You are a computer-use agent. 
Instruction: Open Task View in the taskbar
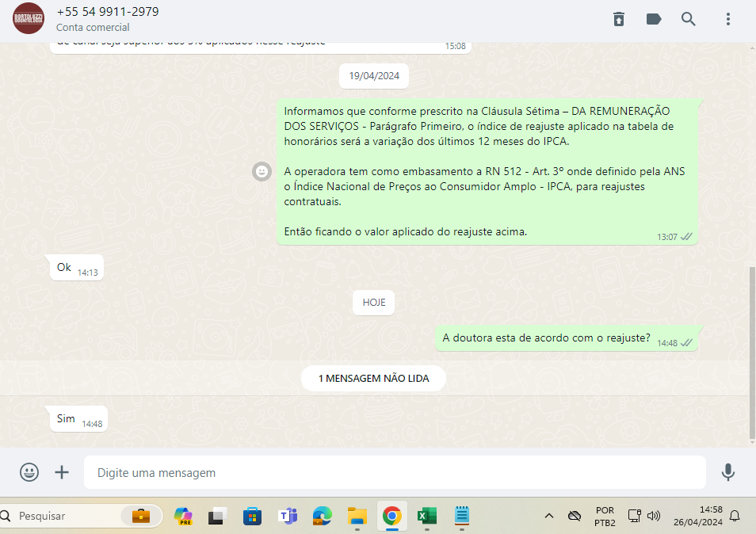pyautogui.click(x=217, y=516)
